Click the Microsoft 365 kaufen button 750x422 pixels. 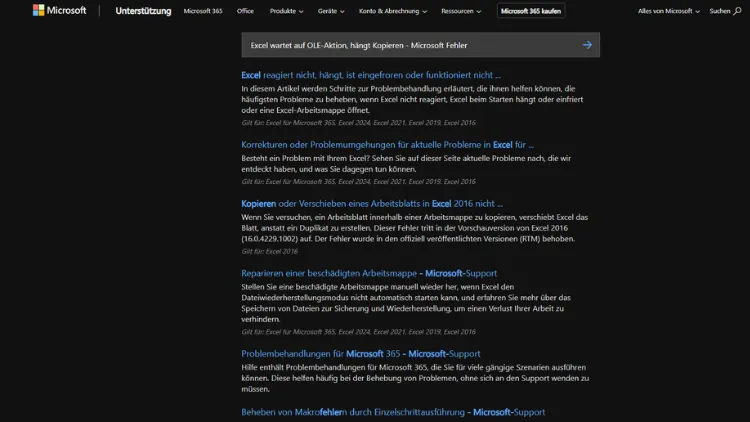click(531, 11)
